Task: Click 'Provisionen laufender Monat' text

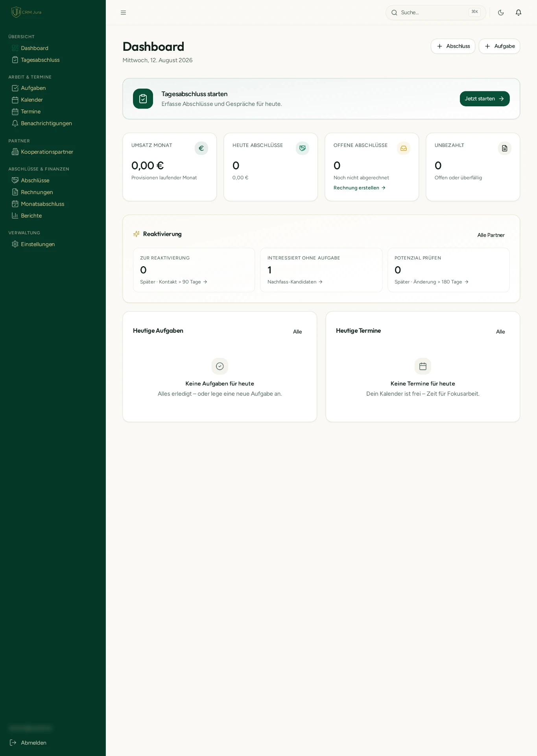Action: click(x=164, y=178)
